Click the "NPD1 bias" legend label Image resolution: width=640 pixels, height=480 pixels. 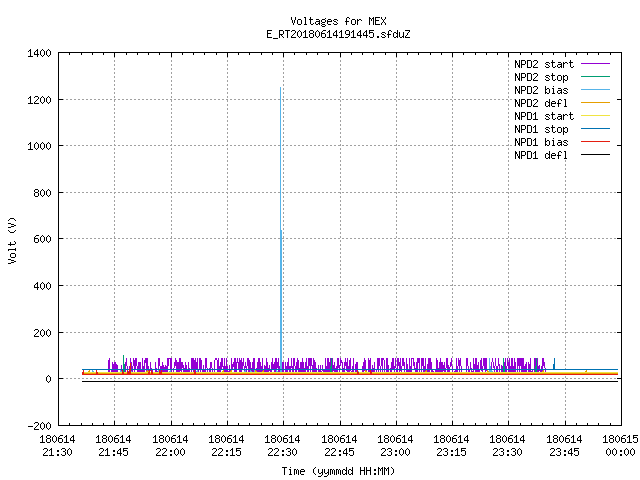coord(541,142)
